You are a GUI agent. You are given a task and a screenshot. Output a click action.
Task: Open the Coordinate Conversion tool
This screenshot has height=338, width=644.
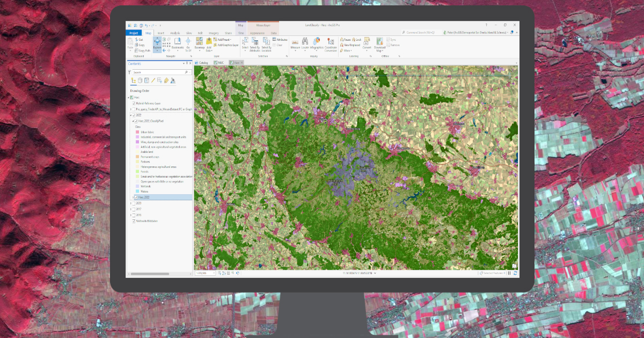pyautogui.click(x=330, y=43)
